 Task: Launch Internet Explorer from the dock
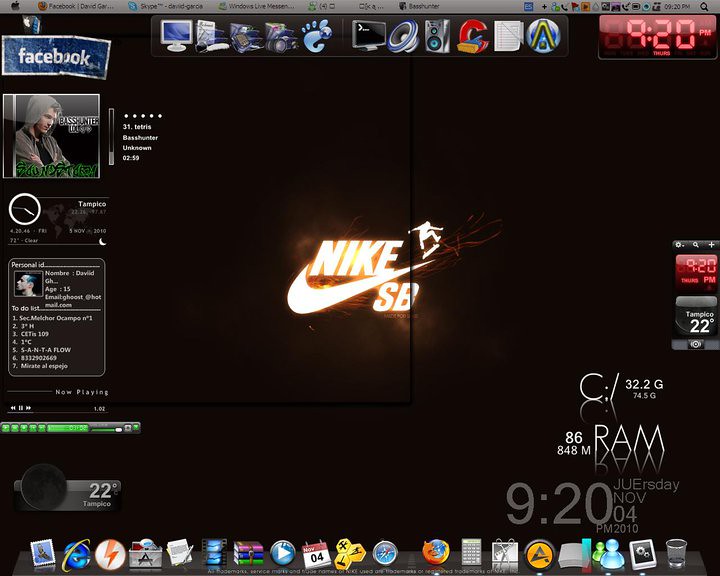click(x=76, y=554)
